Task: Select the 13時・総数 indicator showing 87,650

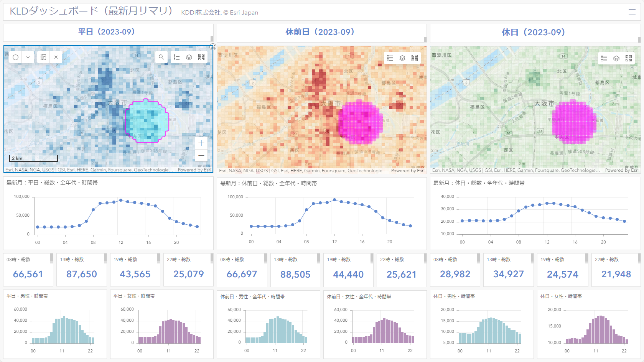Action: coord(82,270)
